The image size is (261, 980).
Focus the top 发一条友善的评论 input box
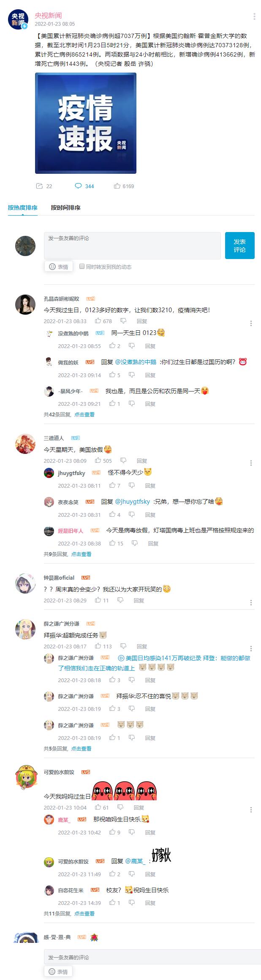(x=132, y=246)
